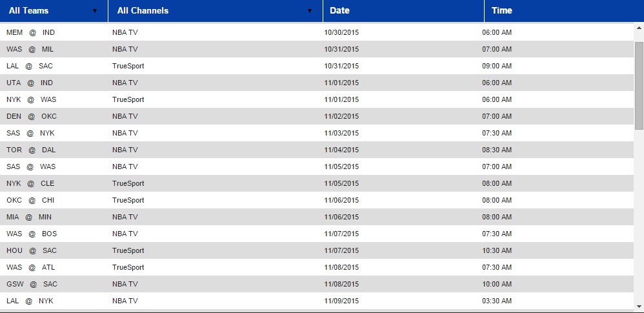This screenshot has width=644, height=313.
Task: Click TrueSport channel for NYK @ CLE
Action: point(128,183)
